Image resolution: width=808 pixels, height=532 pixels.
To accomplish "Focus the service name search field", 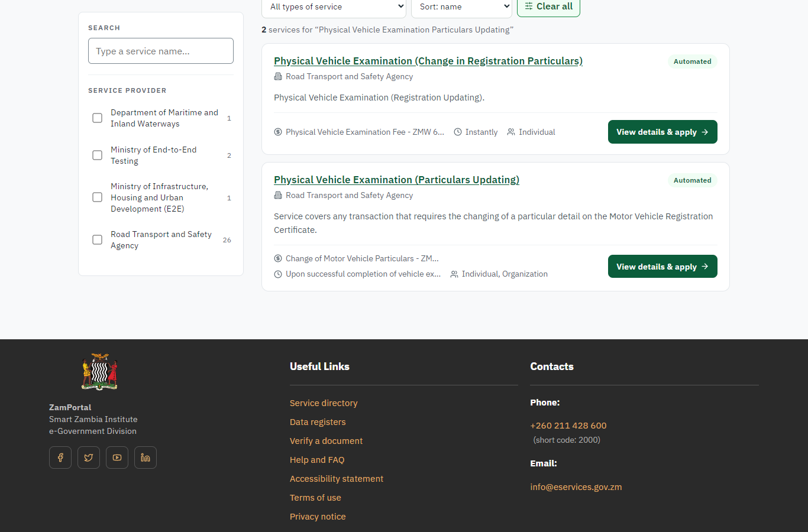I will [161, 51].
